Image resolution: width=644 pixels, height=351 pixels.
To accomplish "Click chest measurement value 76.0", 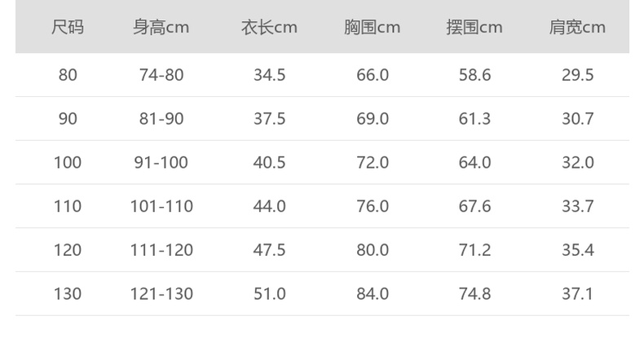I will (x=373, y=206).
